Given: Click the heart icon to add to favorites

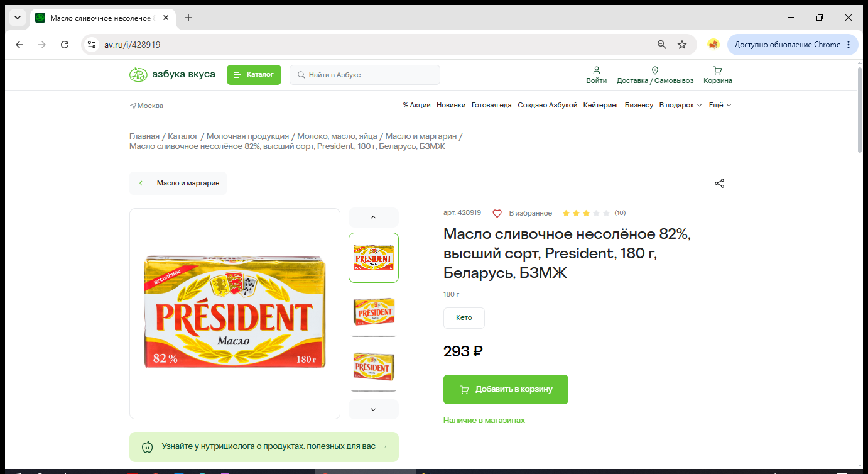Looking at the screenshot, I should 497,213.
